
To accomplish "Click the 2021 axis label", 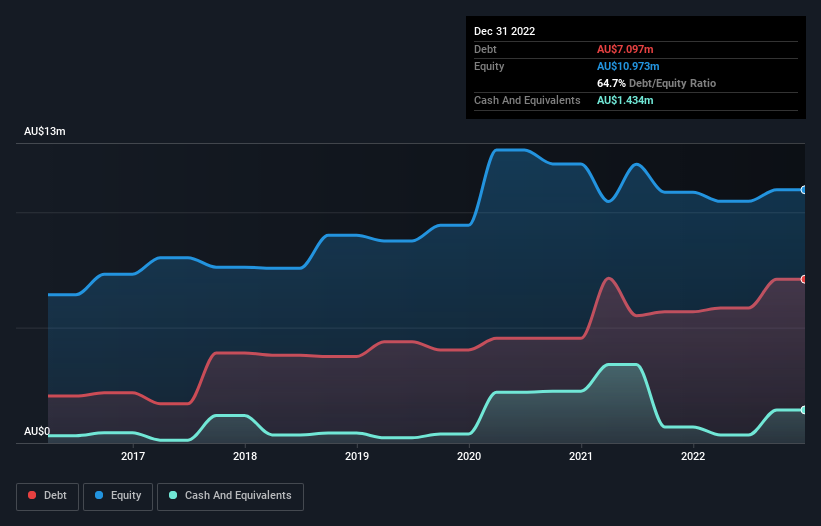I will tap(581, 456).
